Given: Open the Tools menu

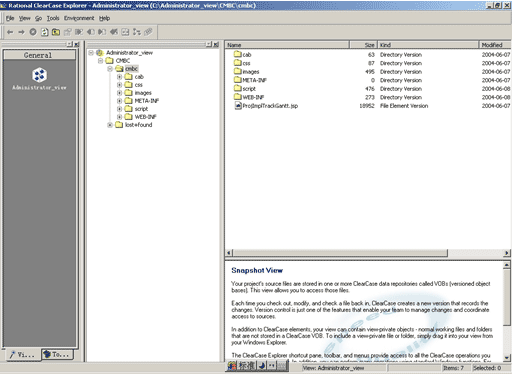Looking at the screenshot, I should [x=53, y=18].
